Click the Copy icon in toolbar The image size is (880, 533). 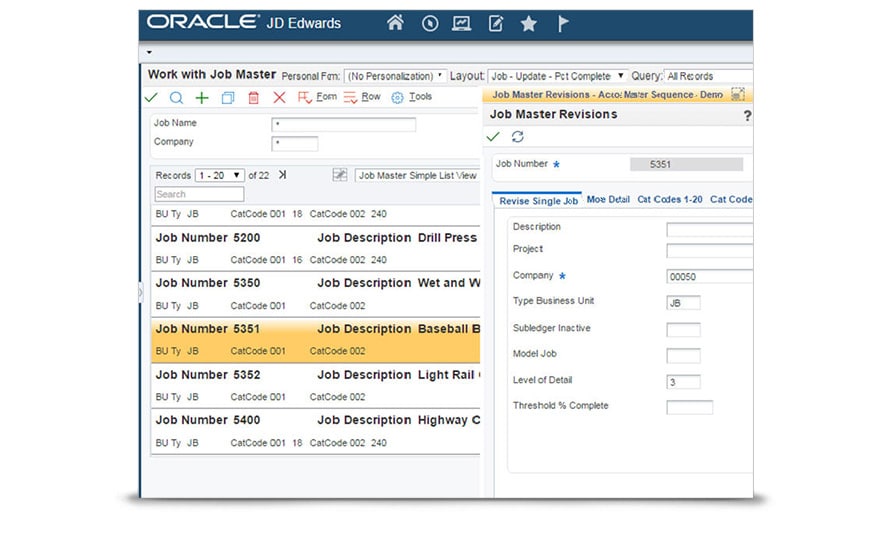[x=228, y=98]
